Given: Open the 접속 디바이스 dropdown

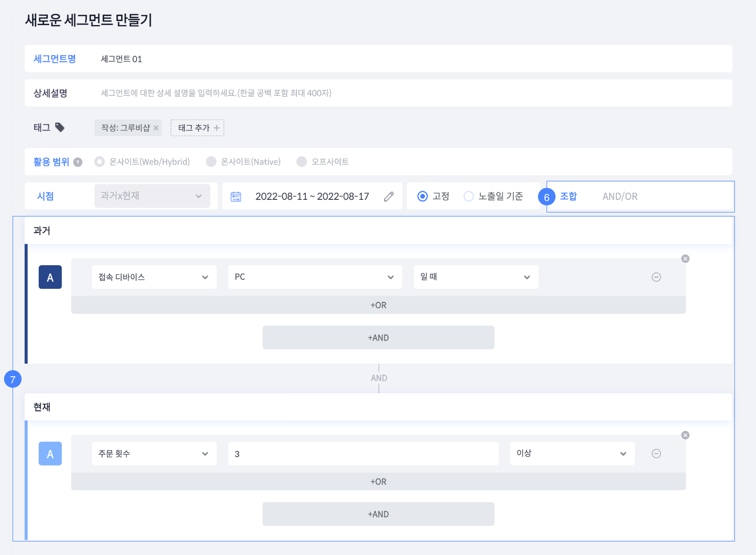Looking at the screenshot, I should [x=154, y=277].
